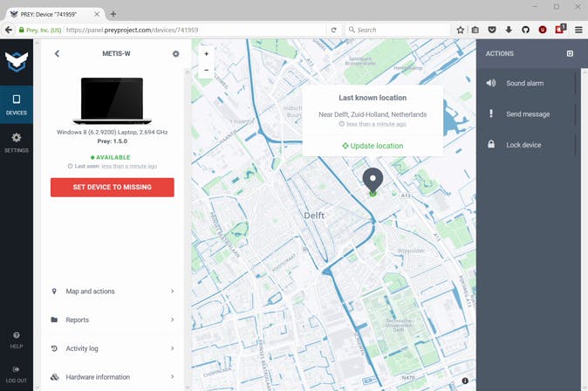This screenshot has height=391, width=588.
Task: Zoom in on the map
Action: 206,54
